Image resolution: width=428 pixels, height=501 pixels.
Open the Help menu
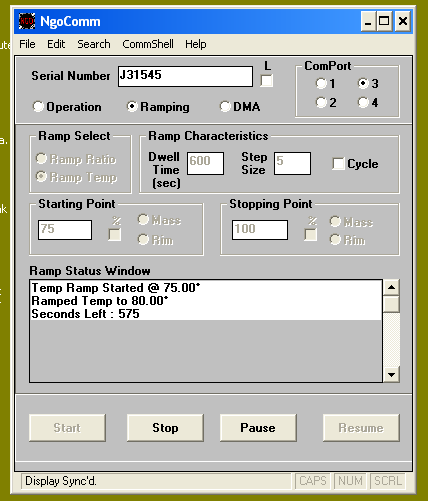point(196,44)
